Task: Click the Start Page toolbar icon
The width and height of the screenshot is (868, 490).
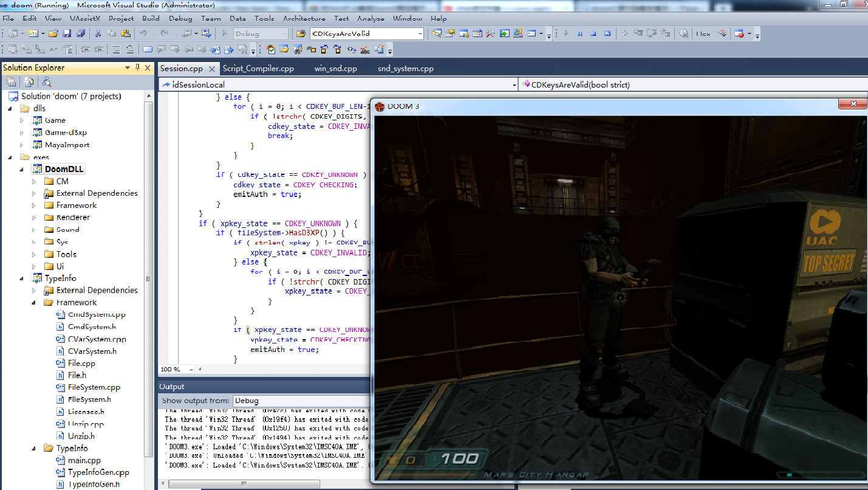Action: 504,33
